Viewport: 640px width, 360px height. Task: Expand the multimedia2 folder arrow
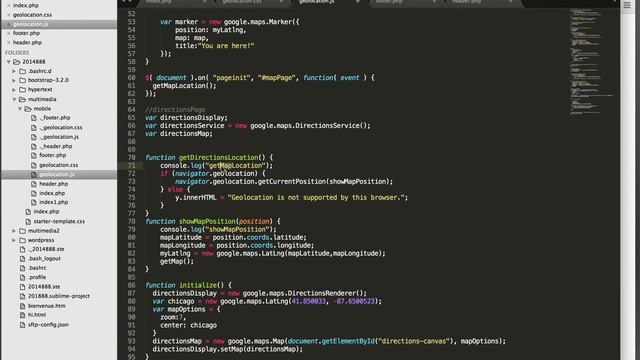pyautogui.click(x=14, y=231)
